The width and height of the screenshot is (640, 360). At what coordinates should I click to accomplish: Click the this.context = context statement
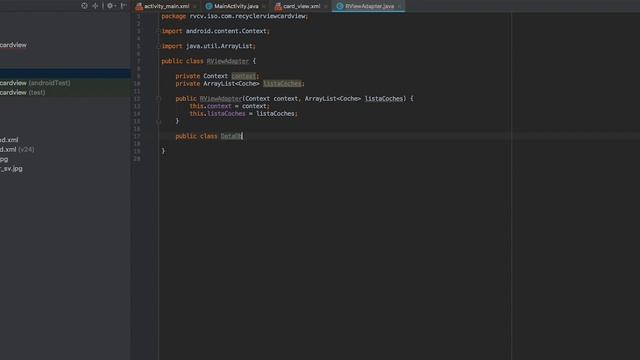tap(229, 106)
